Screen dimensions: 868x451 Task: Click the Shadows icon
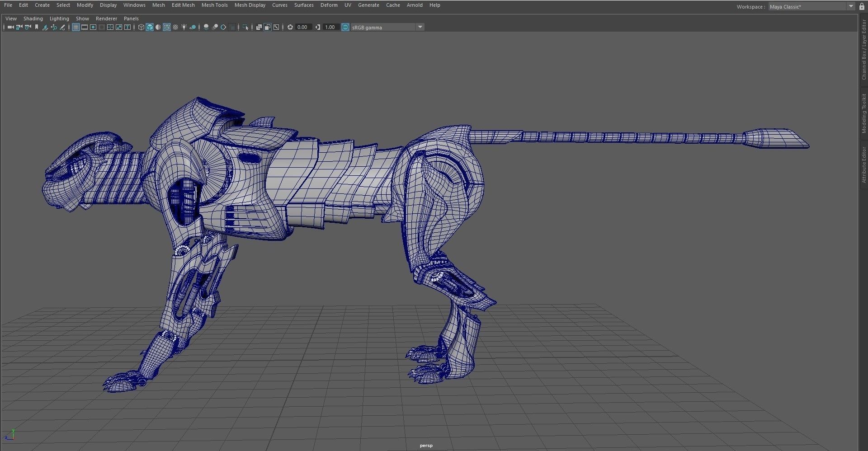pyautogui.click(x=193, y=27)
